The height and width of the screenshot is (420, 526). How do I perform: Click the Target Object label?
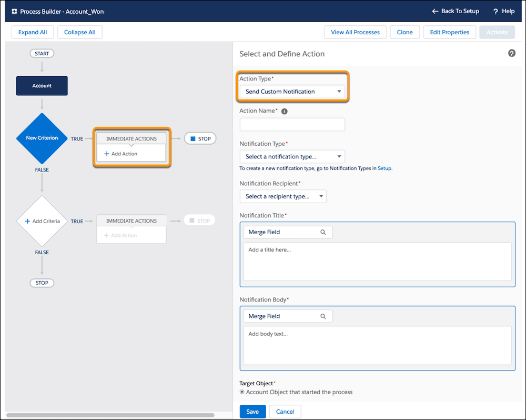coord(256,383)
